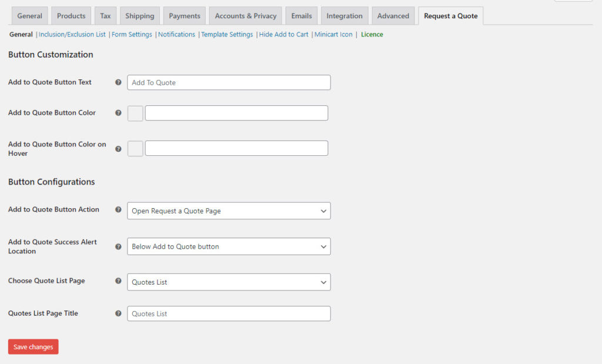Click help icon beside Add to Quote Button Color
The height and width of the screenshot is (364, 602).
(x=118, y=113)
